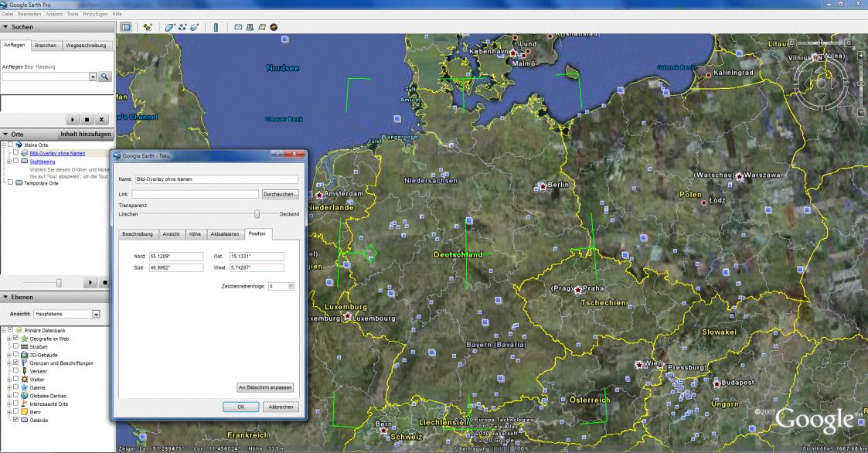The height and width of the screenshot is (453, 868).
Task: Click the print toolbar icon
Action: pos(251,27)
